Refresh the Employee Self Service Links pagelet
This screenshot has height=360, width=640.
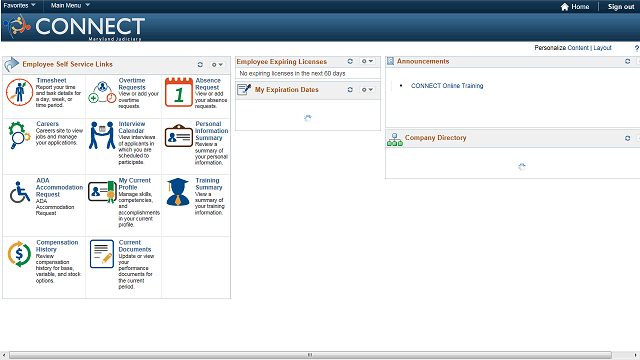[x=200, y=64]
